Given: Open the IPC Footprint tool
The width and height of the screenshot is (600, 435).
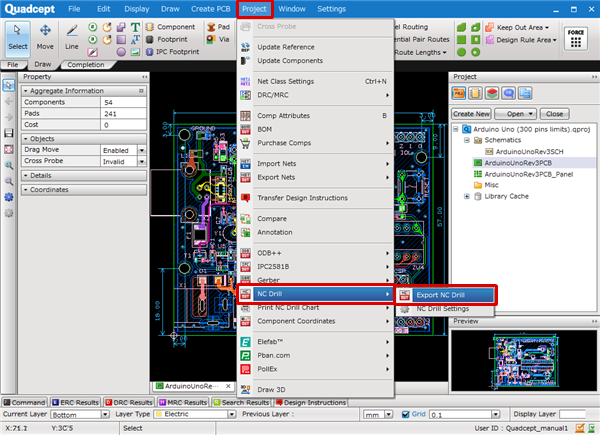Looking at the screenshot, I should click(173, 52).
